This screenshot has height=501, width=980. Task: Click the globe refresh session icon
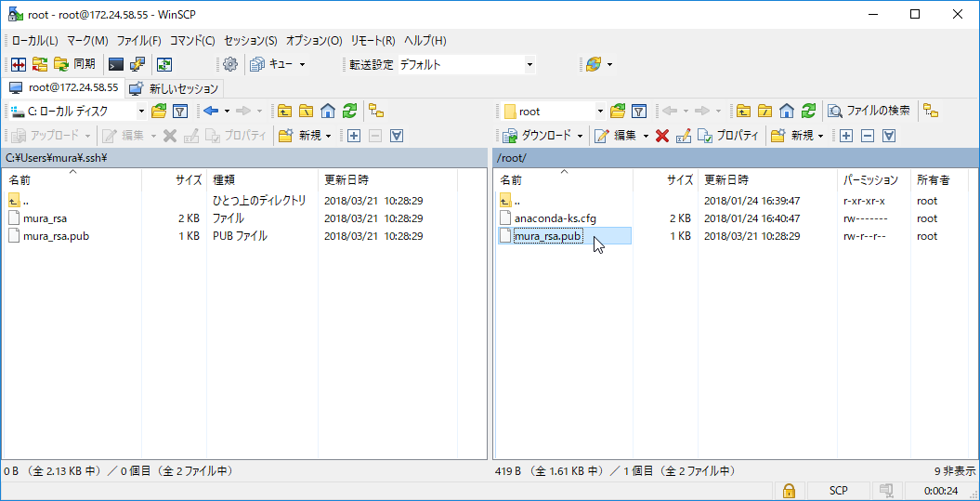click(x=594, y=64)
